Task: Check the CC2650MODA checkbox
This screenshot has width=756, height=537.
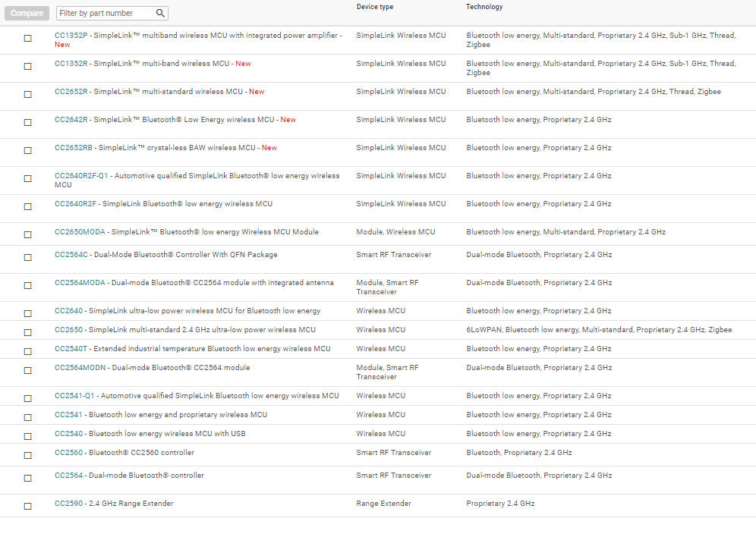Action: (x=28, y=234)
